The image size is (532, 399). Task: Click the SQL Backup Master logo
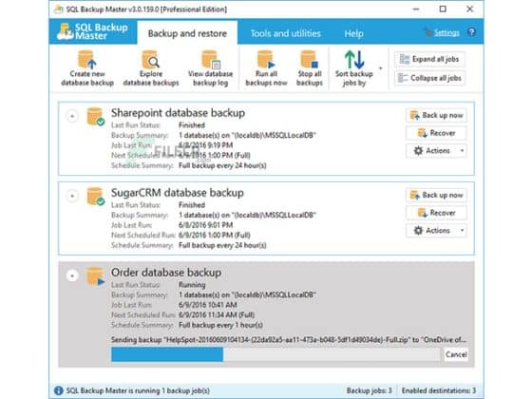click(92, 31)
